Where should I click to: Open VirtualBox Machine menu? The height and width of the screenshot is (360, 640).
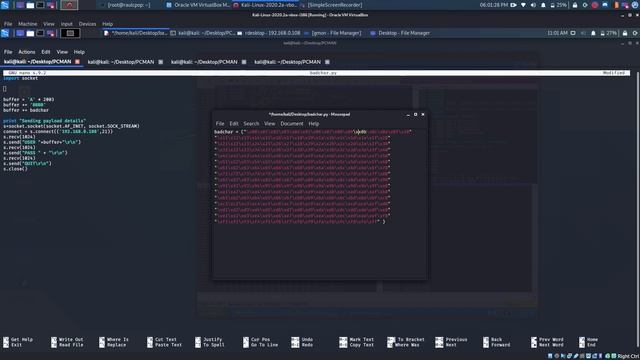[x=27, y=24]
